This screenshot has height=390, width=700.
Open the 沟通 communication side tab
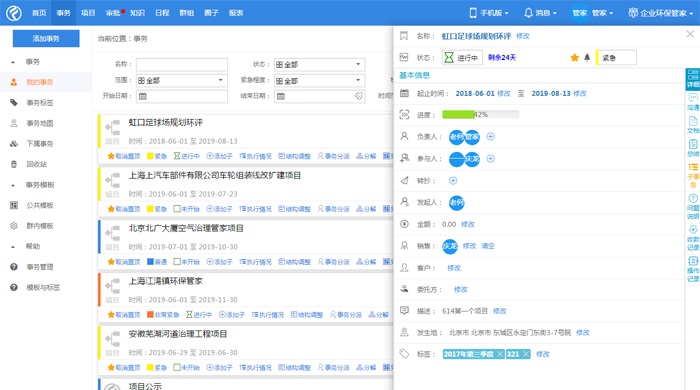click(692, 102)
